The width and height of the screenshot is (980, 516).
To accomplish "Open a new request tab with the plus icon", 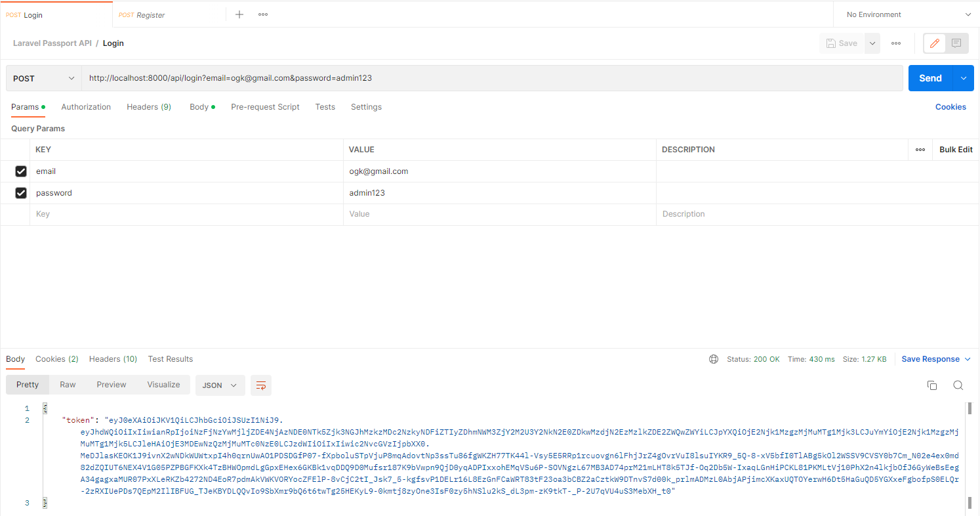I will tap(239, 14).
